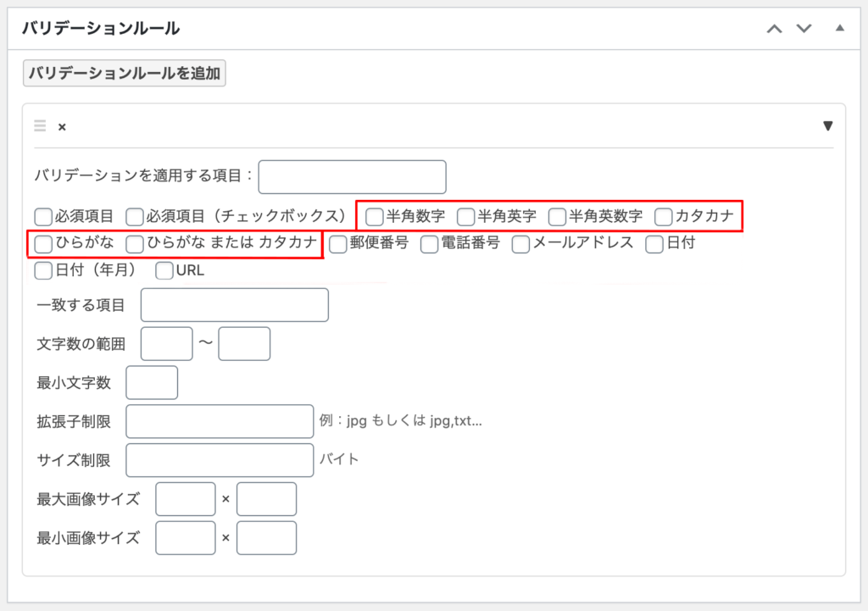Enable the 半角数字 checkbox
The height and width of the screenshot is (611, 868).
coord(375,216)
